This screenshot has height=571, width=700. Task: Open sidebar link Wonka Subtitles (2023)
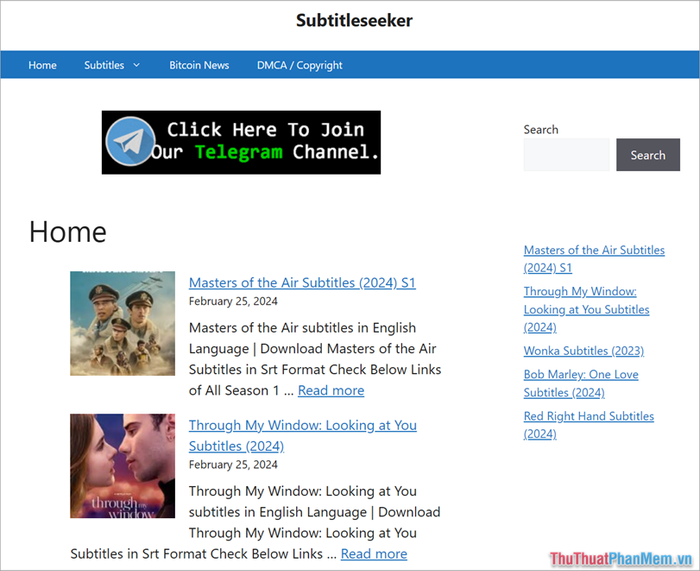point(583,351)
